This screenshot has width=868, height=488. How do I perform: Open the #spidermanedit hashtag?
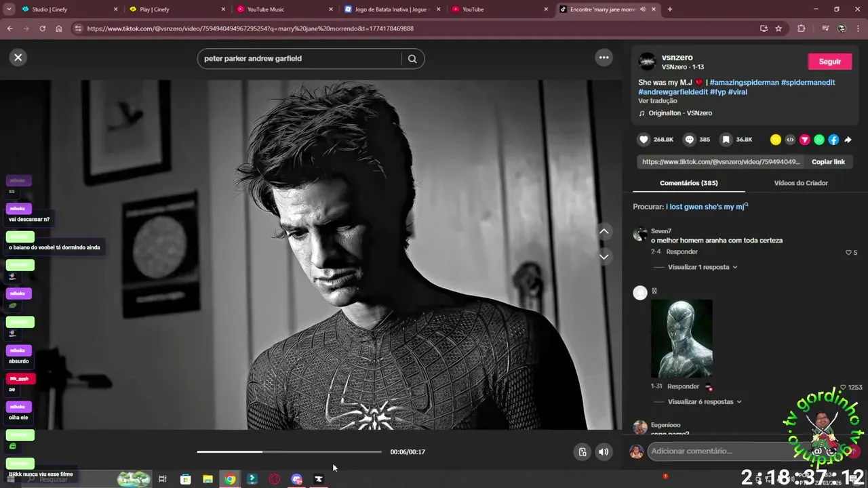(808, 83)
